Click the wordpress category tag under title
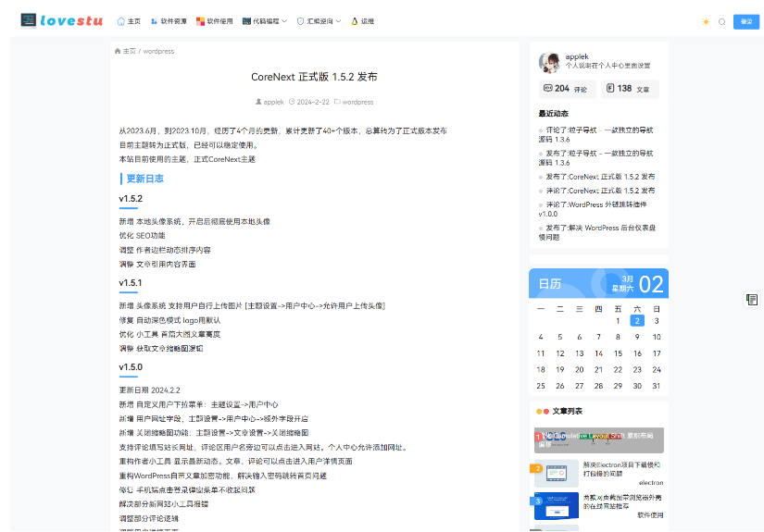 (354, 102)
